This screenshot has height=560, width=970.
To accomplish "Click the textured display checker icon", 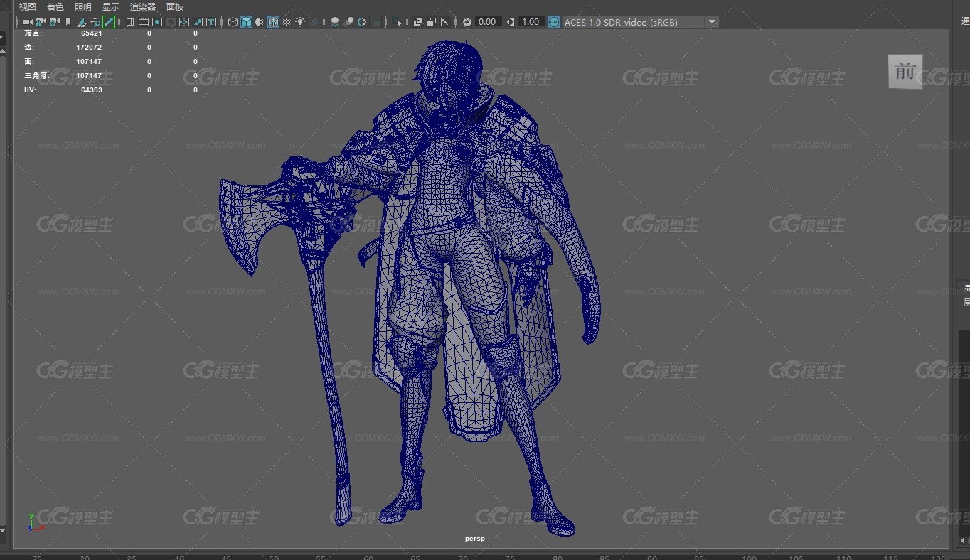I will [287, 22].
